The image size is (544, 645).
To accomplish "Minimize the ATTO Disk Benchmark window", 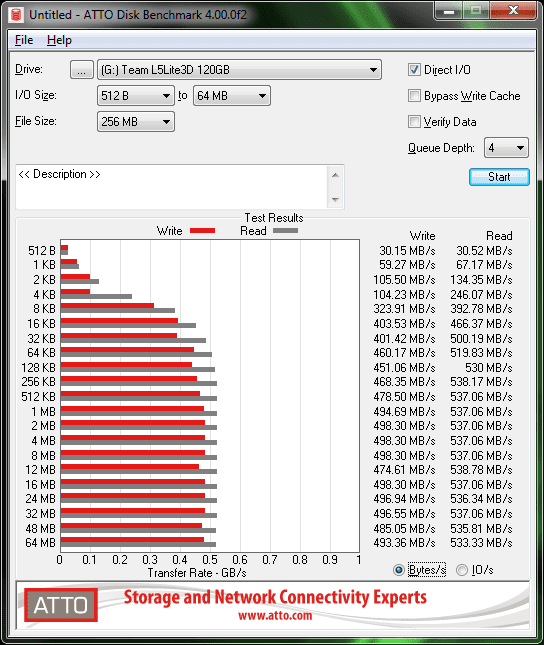I will tap(449, 11).
